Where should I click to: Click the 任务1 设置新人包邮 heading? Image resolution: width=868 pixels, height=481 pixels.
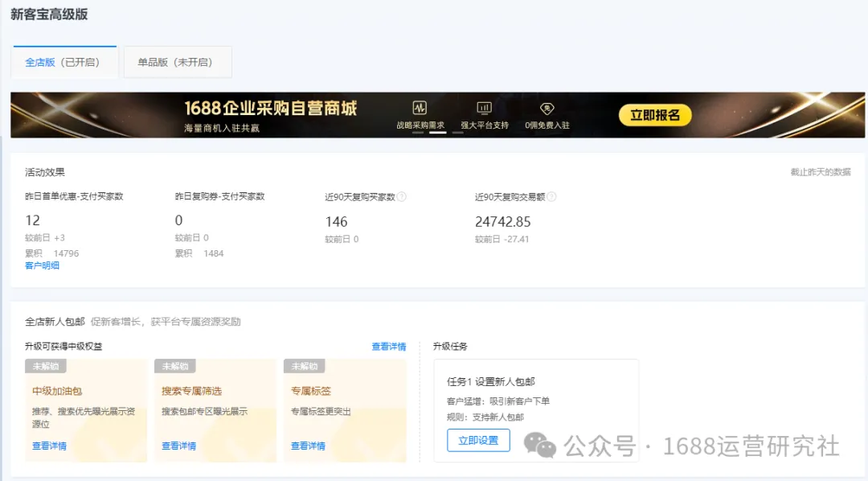pos(490,381)
